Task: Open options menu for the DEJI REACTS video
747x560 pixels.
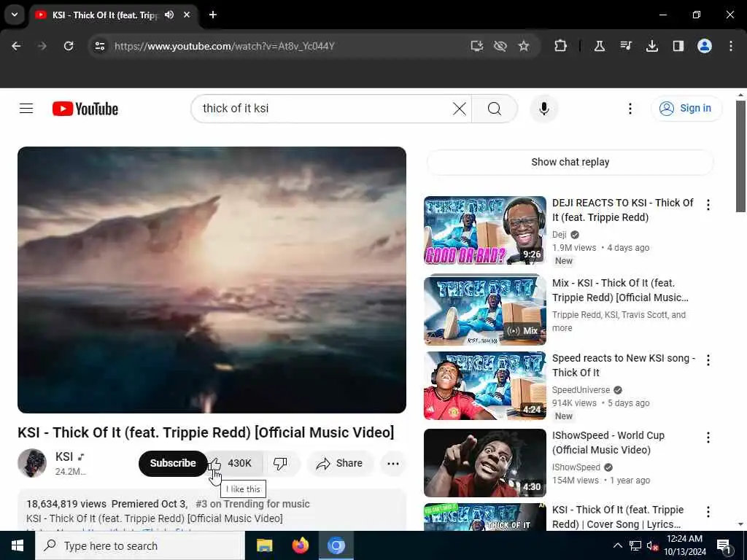Action: tap(708, 205)
